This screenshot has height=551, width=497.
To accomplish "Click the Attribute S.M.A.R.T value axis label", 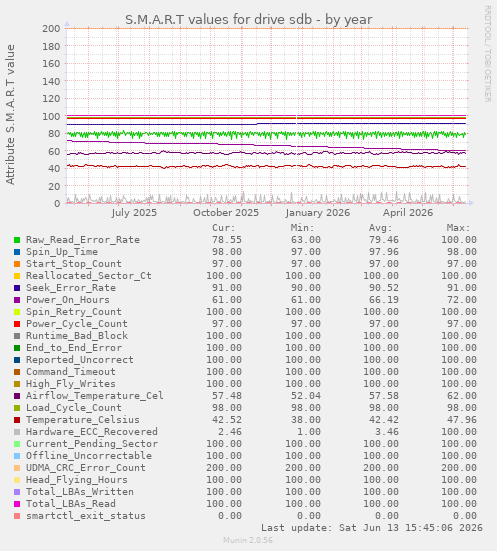I will pyautogui.click(x=10, y=115).
